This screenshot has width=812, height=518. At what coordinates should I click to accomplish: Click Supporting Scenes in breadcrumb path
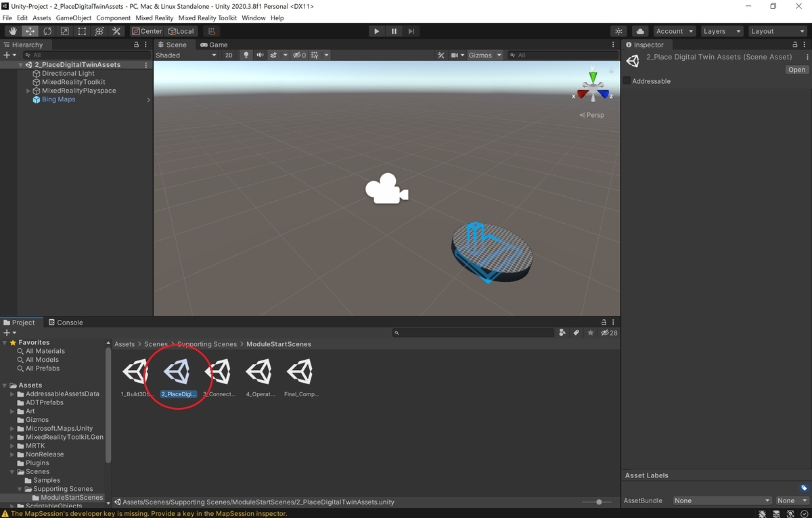[x=207, y=344]
